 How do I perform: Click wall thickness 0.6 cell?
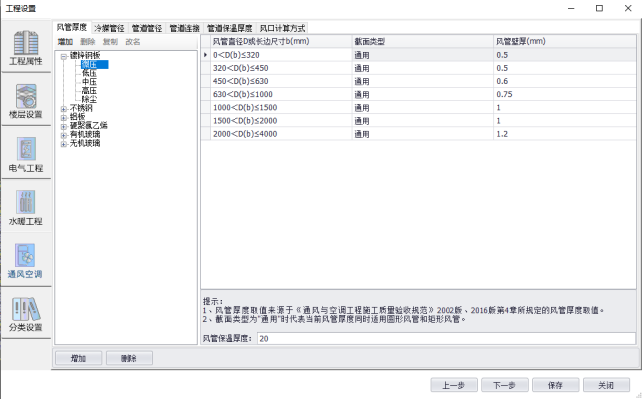tap(565, 81)
